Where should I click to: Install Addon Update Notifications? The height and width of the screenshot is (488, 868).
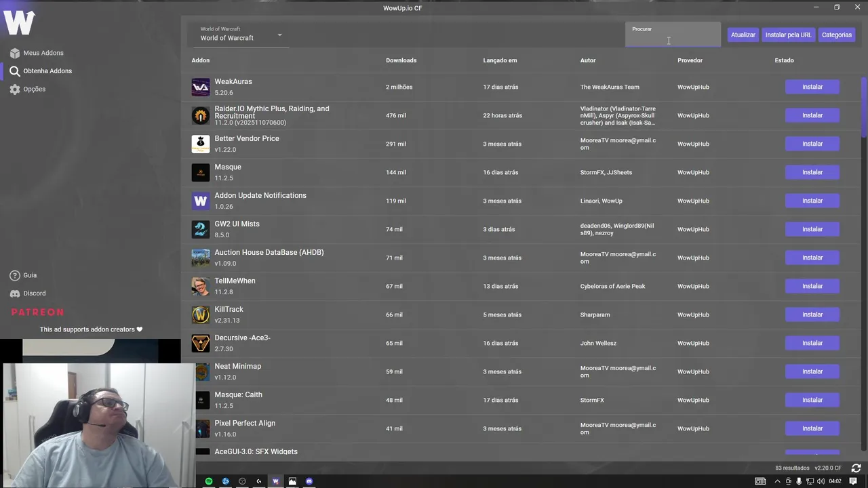click(x=812, y=201)
